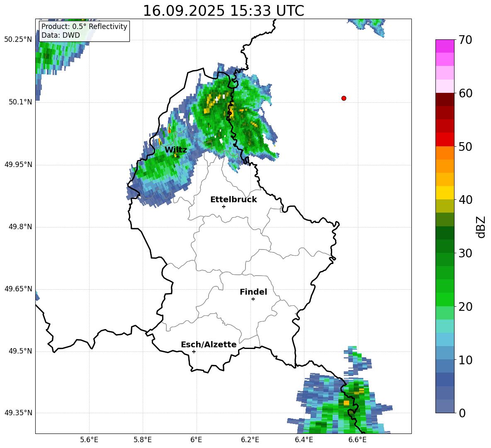The image size is (491, 448).
Task: Click the cross marker at Wiltz
Action: pyautogui.click(x=178, y=156)
